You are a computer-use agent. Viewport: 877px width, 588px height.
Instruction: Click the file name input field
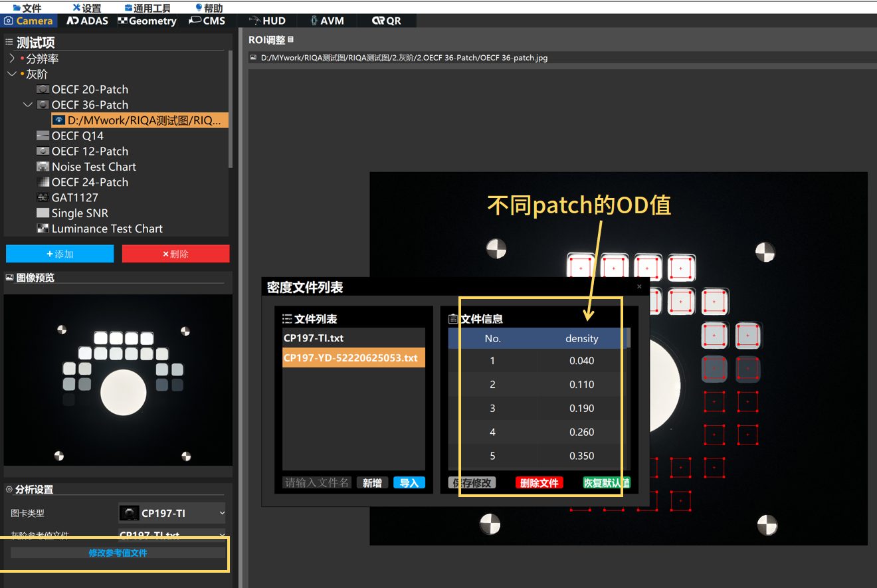[317, 483]
